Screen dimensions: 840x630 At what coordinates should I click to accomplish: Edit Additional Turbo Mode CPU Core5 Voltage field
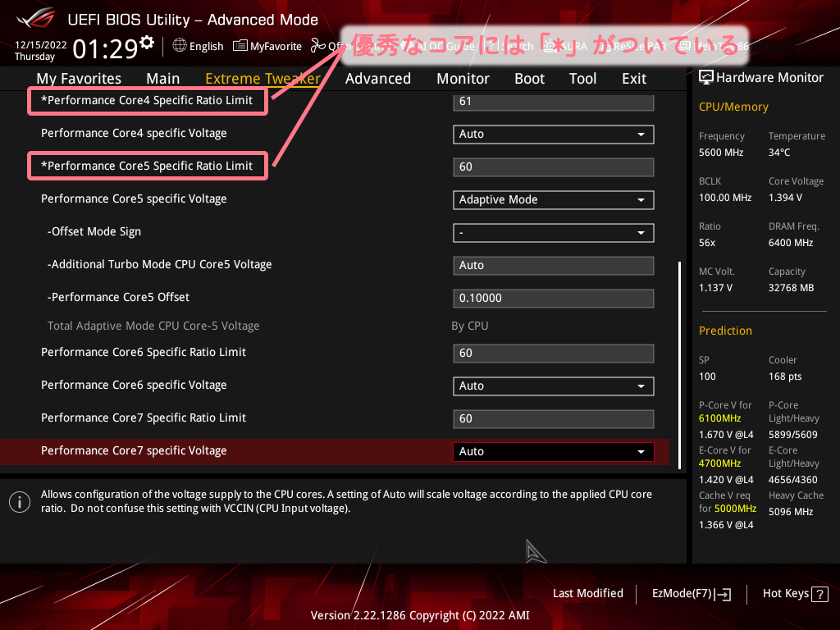(554, 265)
